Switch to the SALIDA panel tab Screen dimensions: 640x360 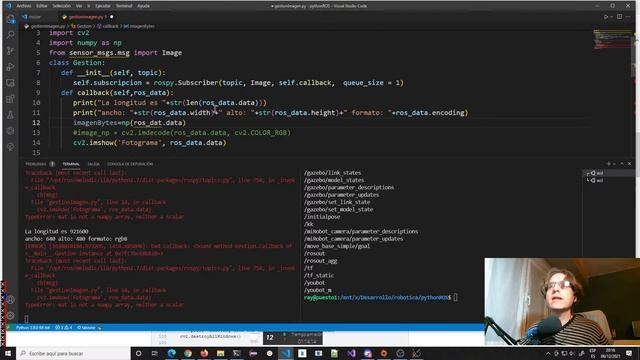[x=93, y=164]
